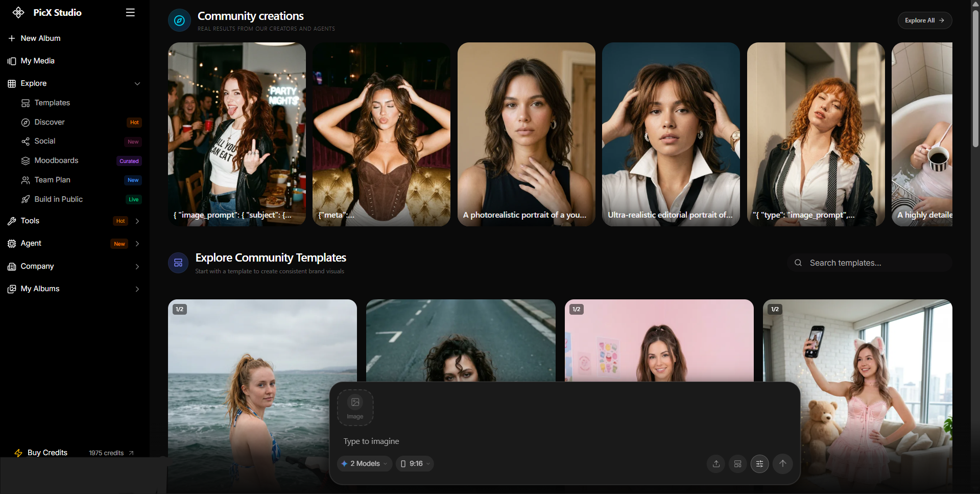Open the 'A highly detaile' creation card

point(922,134)
